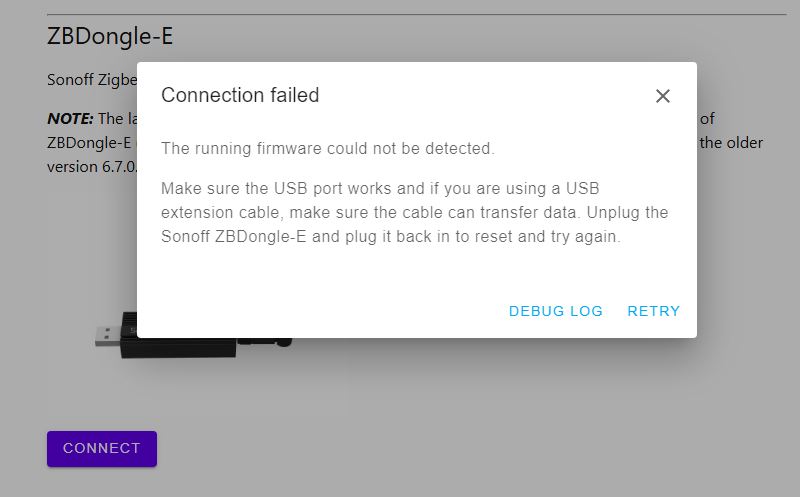Click "Sonoff ZBDongle-E and plug it back" line
This screenshot has height=497, width=800.
tap(391, 236)
